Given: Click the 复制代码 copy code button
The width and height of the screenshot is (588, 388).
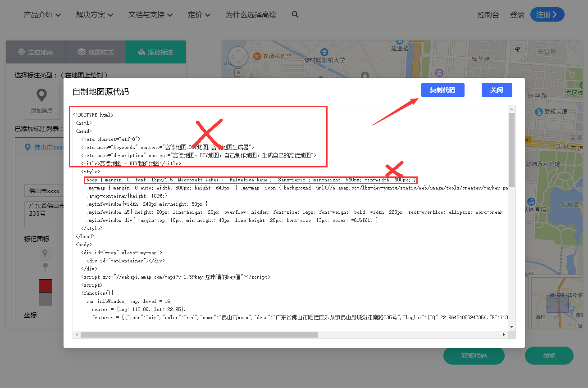Looking at the screenshot, I should point(442,90).
